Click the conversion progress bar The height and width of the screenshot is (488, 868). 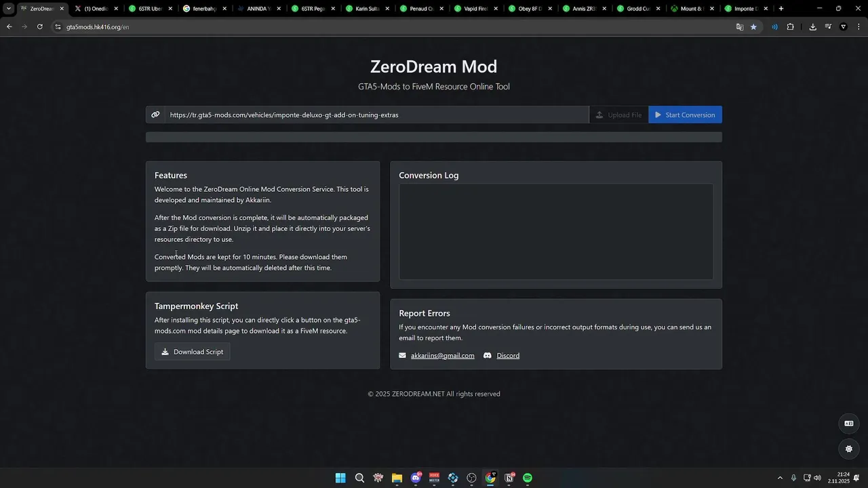click(x=434, y=137)
